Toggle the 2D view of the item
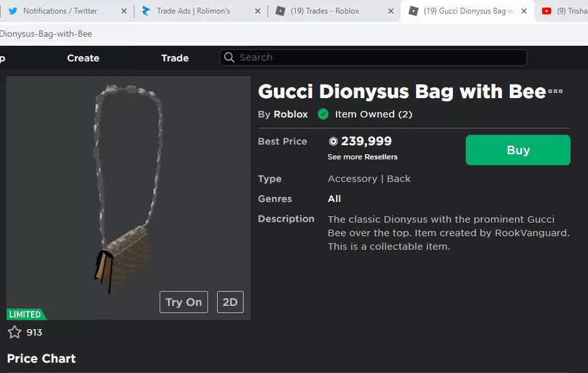Screen dimensions: 588x373 point(230,302)
